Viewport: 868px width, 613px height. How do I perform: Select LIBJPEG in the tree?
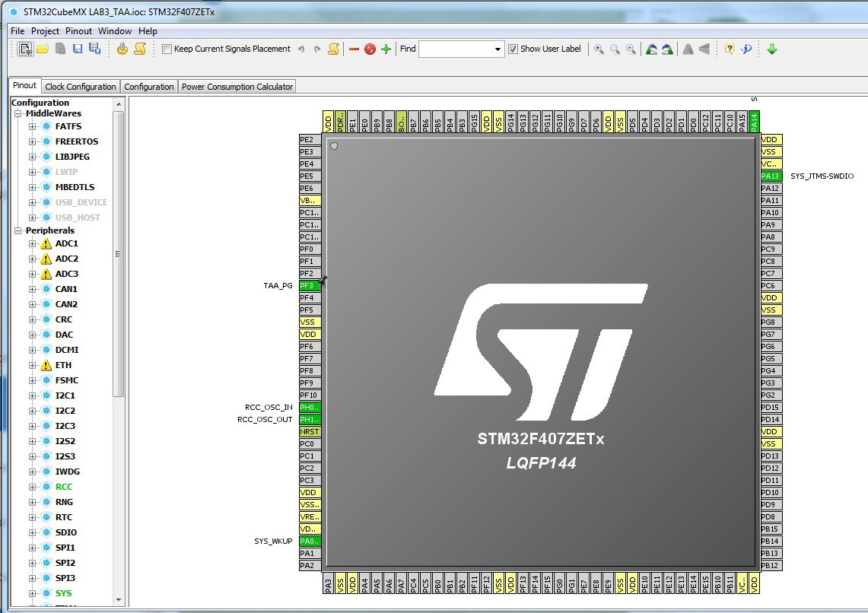point(72,157)
